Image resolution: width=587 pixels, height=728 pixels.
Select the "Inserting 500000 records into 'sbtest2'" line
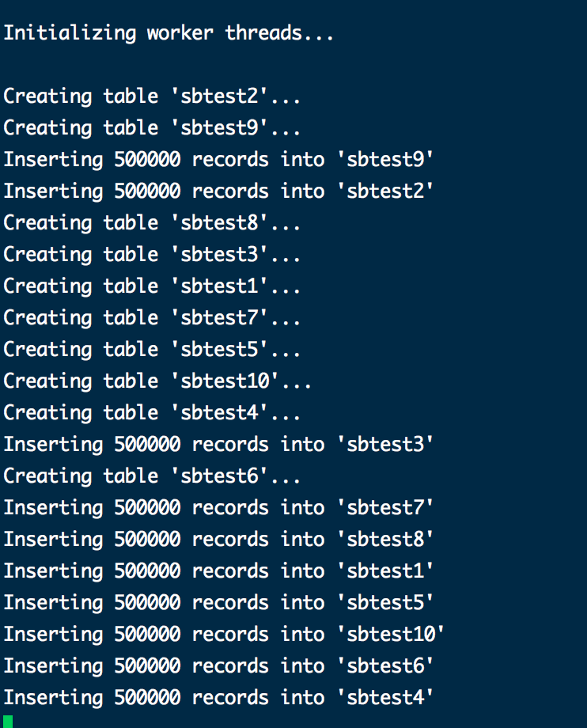(218, 191)
